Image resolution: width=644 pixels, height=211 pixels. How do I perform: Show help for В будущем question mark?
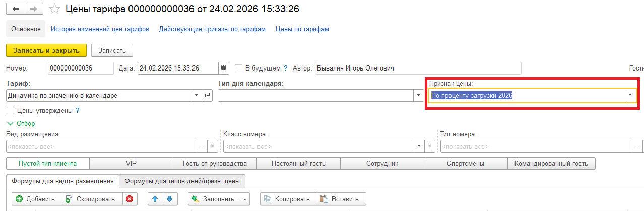point(285,68)
